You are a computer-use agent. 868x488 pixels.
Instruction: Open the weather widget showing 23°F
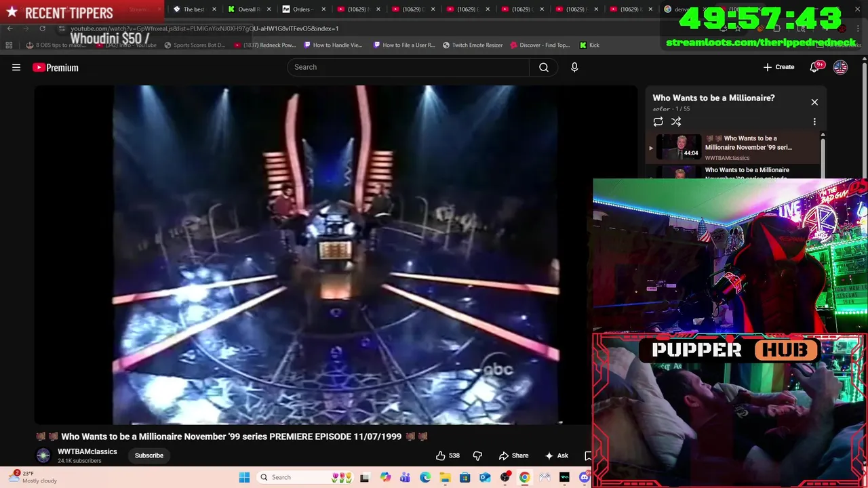point(34,477)
